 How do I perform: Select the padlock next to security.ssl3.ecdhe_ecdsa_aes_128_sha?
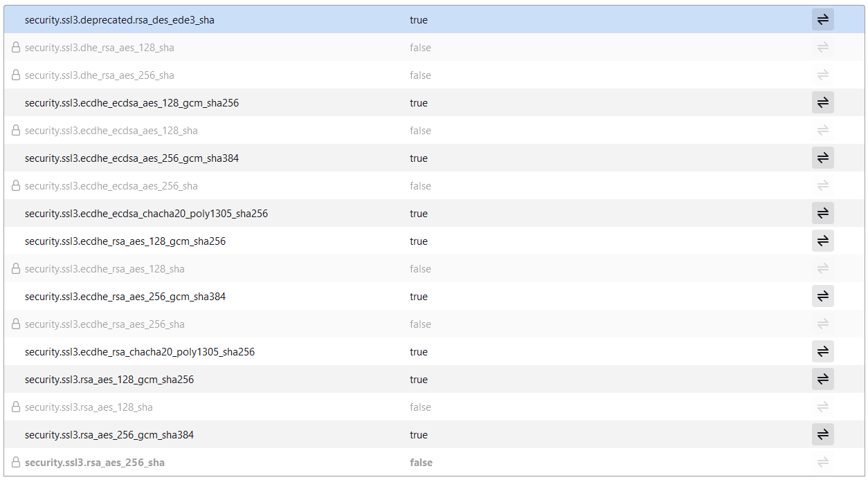click(x=16, y=131)
